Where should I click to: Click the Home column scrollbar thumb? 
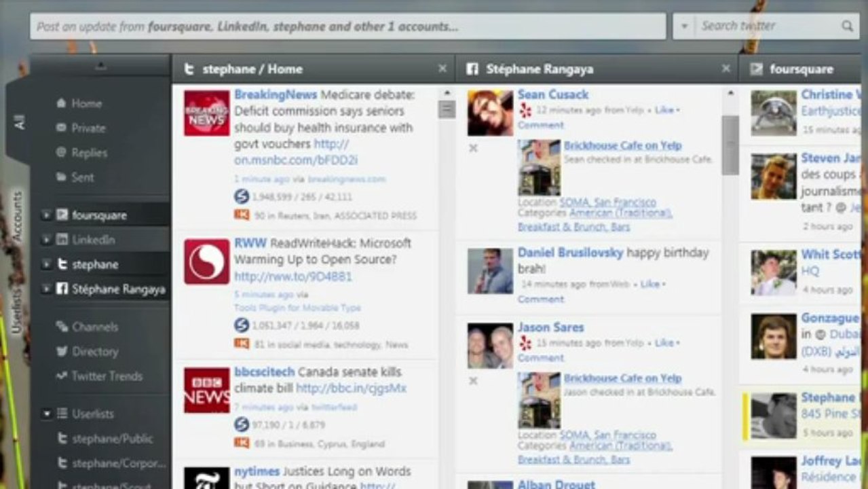coord(447,109)
